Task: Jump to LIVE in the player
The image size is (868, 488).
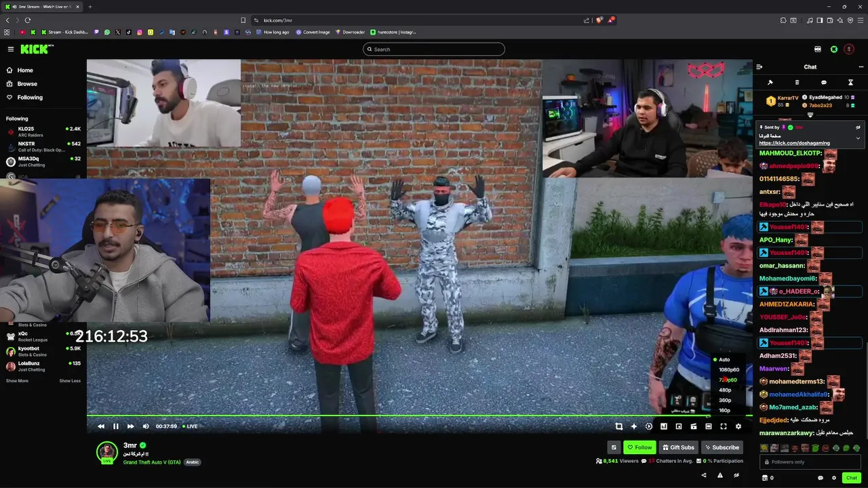Action: click(190, 426)
